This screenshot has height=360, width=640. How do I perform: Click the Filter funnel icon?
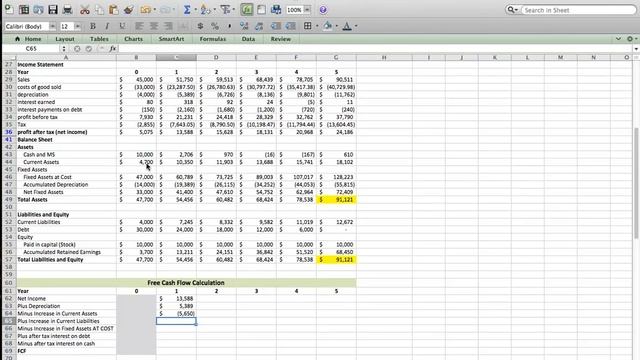(225, 9)
